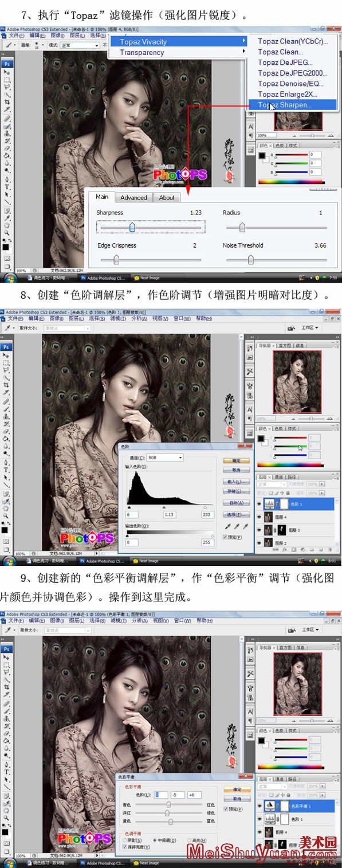Switch to the Advanced tab in Topaz dialog
Image resolution: width=342 pixels, height=868 pixels.
coord(133,197)
